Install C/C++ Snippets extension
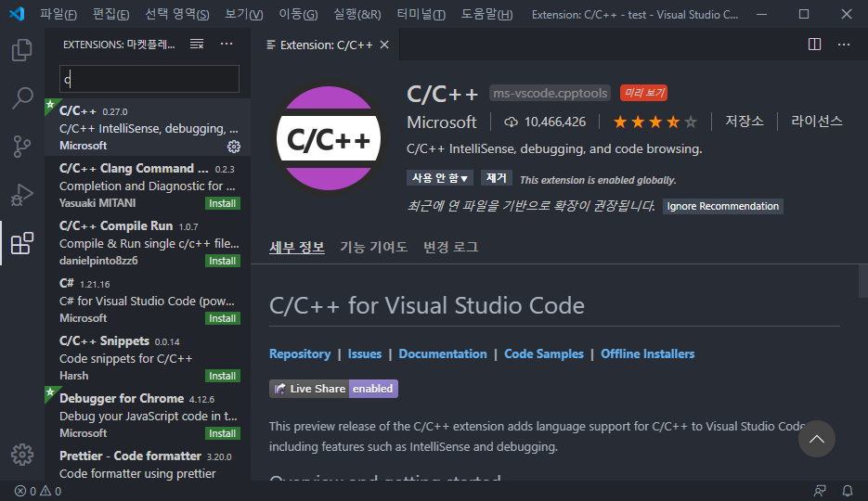This screenshot has width=868, height=501. click(222, 376)
